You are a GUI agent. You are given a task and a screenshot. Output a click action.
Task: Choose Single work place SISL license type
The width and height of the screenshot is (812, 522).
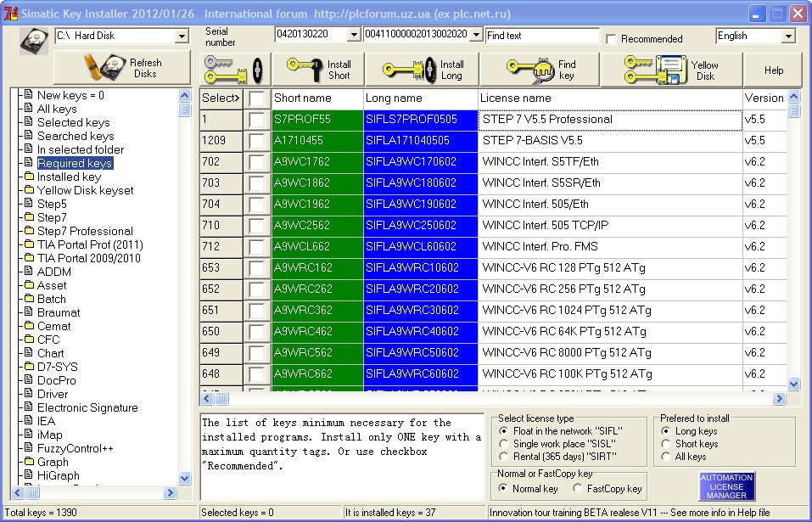click(x=504, y=445)
